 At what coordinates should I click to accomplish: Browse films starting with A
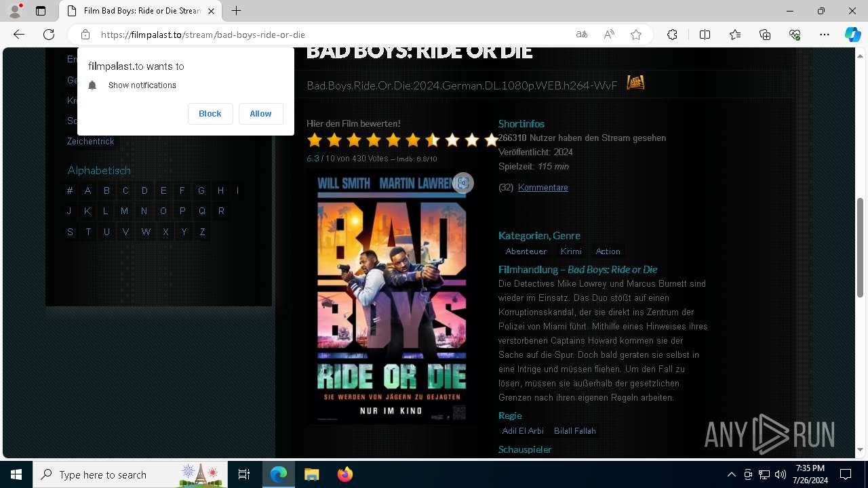[87, 191]
